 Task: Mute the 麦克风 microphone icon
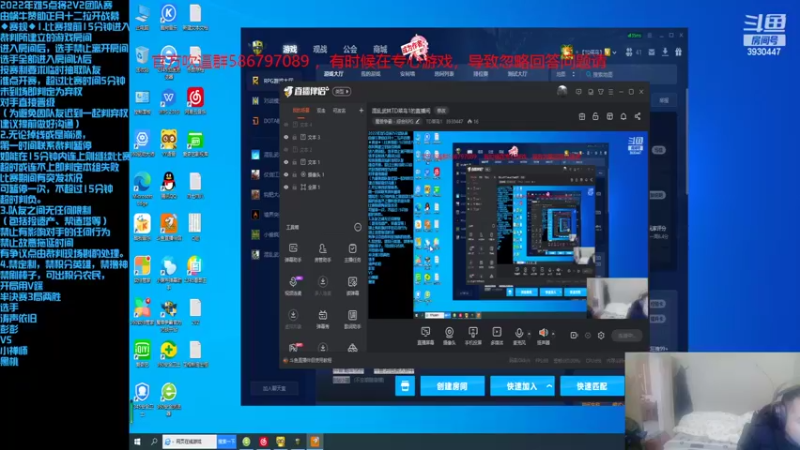519,333
